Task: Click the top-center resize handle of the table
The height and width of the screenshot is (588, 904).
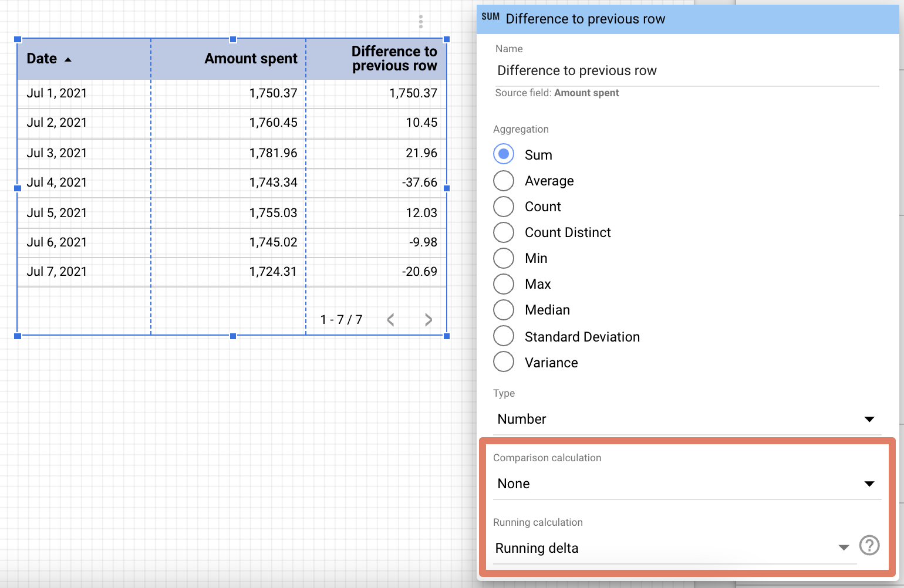Action: (233, 39)
